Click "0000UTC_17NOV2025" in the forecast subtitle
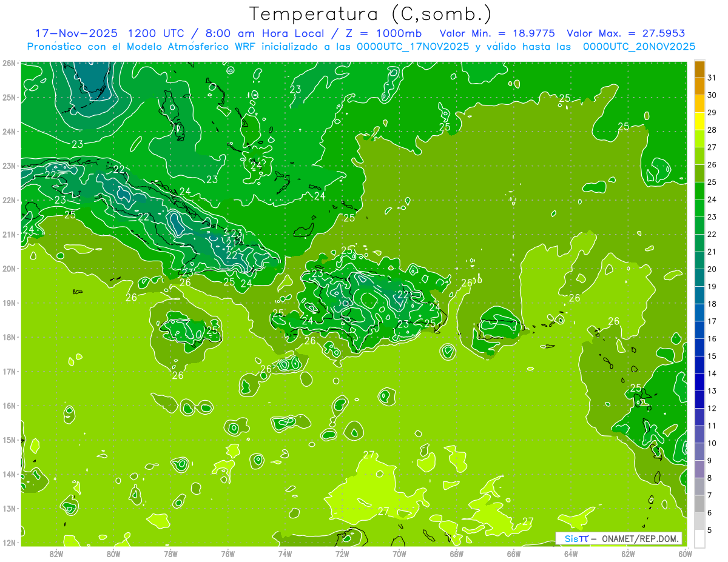 [413, 47]
